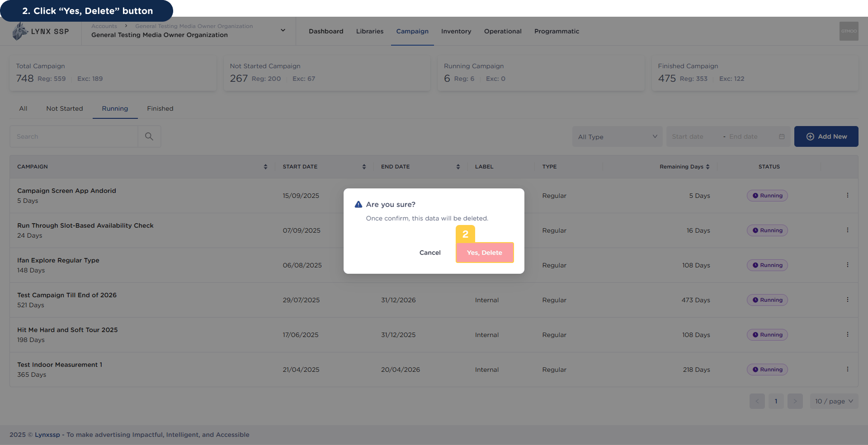Open the All Type dropdown

click(617, 136)
